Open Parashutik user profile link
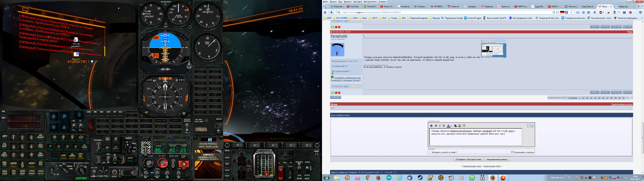The height and width of the screenshot is (181, 644). [339, 36]
